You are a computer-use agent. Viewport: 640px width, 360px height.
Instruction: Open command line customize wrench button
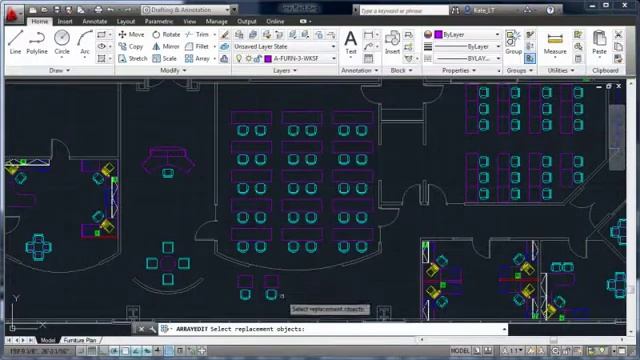[x=152, y=329]
